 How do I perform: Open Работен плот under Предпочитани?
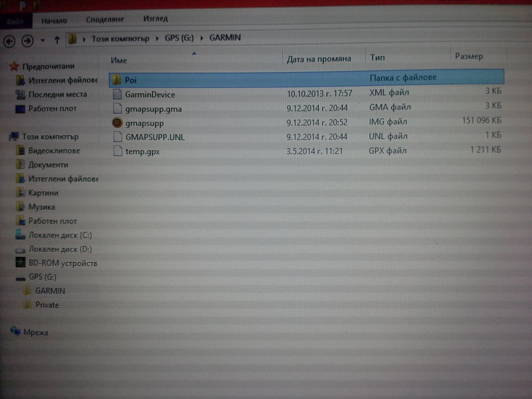click(52, 109)
